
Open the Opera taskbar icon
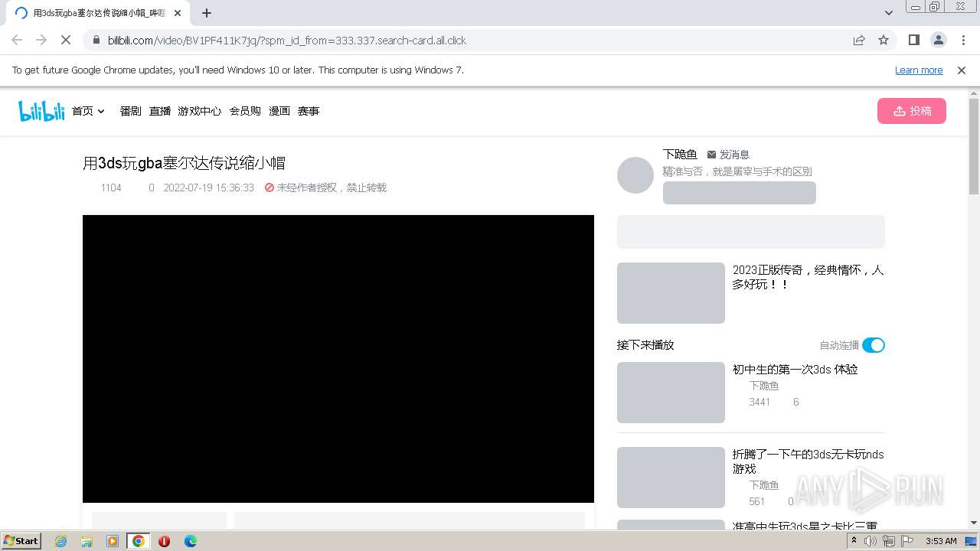[164, 541]
